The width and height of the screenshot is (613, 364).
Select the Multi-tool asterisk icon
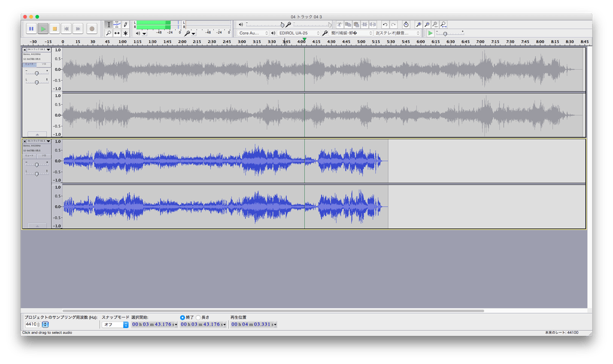(x=125, y=33)
